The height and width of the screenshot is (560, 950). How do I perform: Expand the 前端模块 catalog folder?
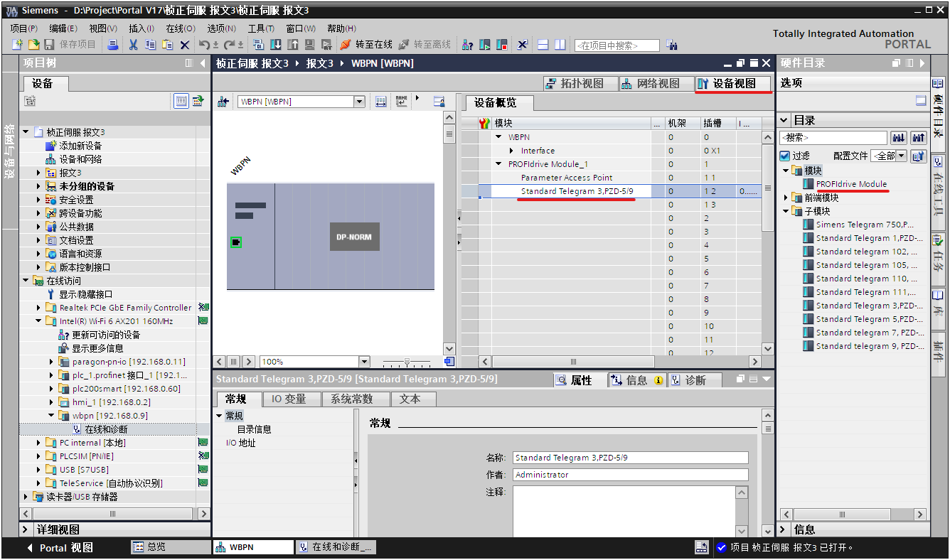point(786,198)
